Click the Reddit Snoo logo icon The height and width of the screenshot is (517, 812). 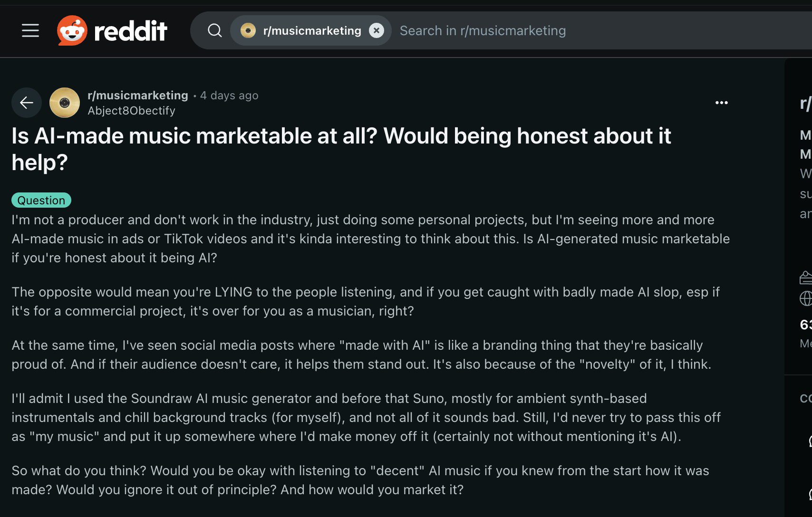[x=72, y=30]
